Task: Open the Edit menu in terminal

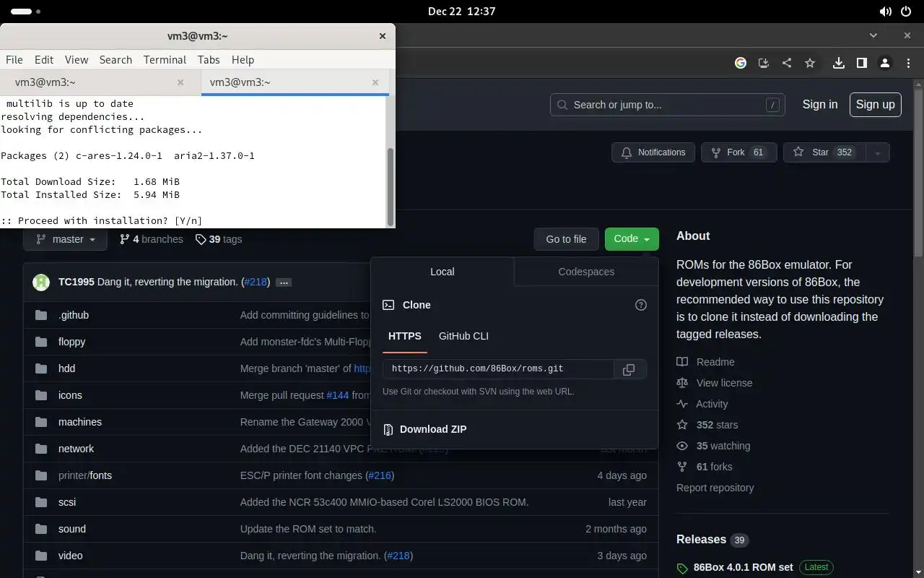Action: coord(44,60)
